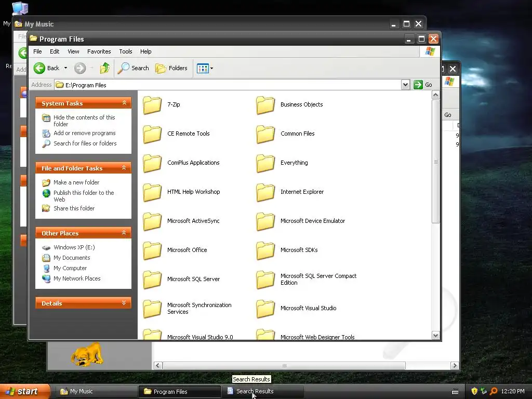Click the Up folder icon in toolbar
Viewport: 532px width, 399px height.
pos(105,68)
